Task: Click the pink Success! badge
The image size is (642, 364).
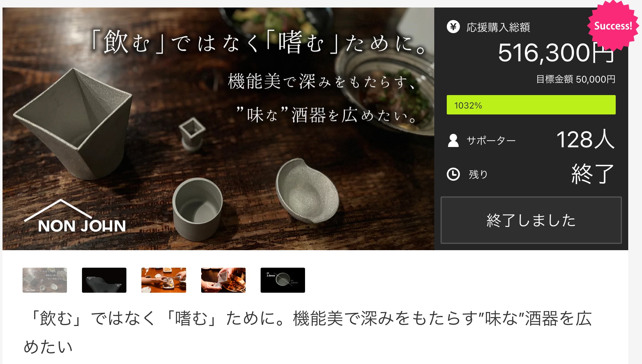Action: 613,26
